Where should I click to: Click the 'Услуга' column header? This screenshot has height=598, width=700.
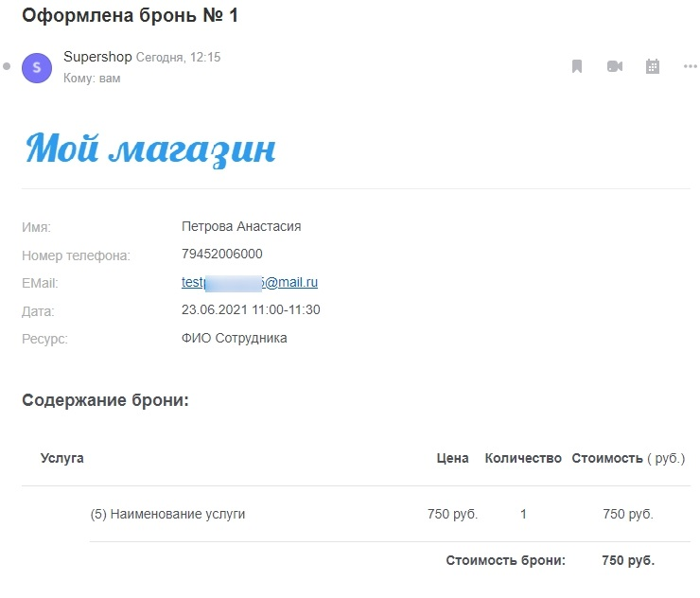62,458
